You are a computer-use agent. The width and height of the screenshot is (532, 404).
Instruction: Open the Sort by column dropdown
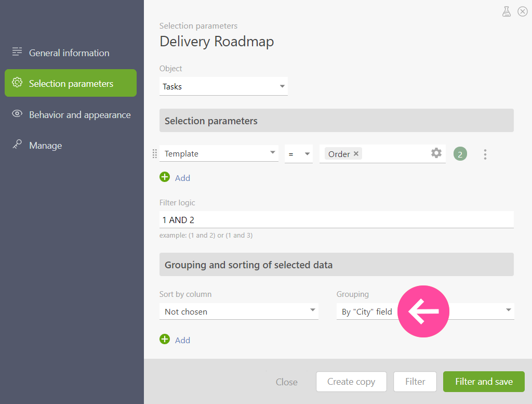[x=239, y=311]
